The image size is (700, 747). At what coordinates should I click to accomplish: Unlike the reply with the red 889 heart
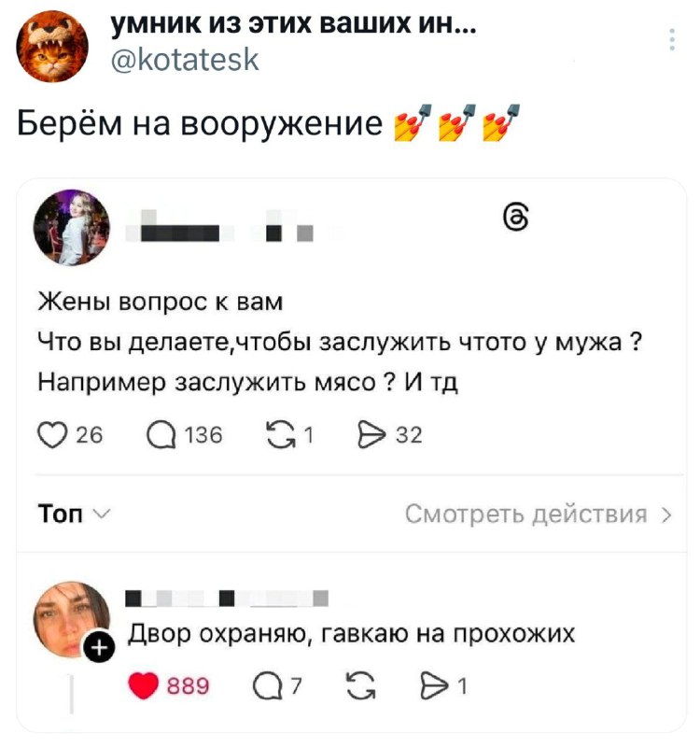[143, 685]
